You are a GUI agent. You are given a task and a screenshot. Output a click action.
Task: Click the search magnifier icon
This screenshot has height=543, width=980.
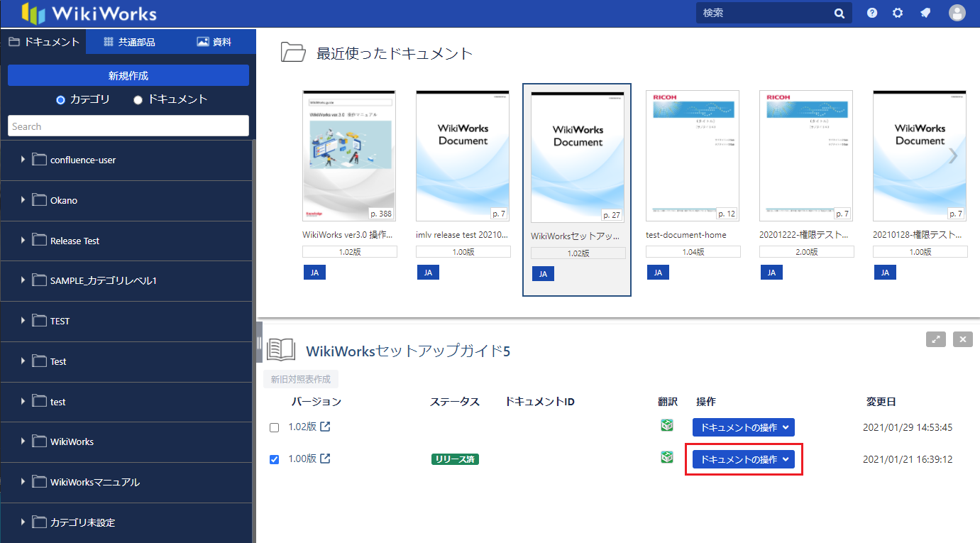[x=839, y=13]
